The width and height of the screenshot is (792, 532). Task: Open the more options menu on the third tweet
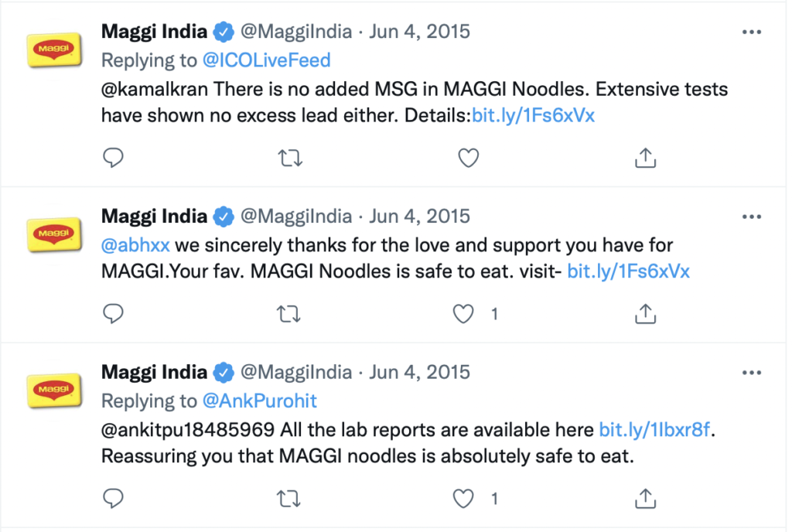pyautogui.click(x=751, y=372)
